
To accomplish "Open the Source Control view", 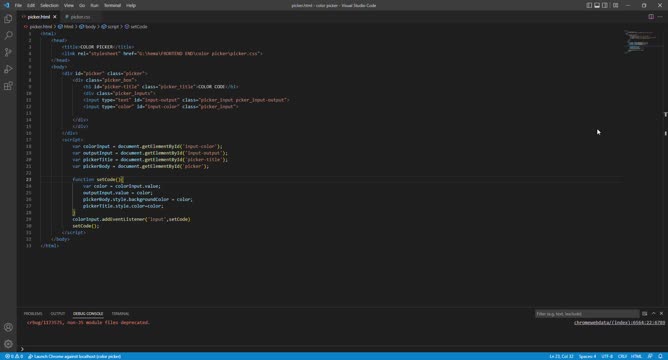I will pyautogui.click(x=8, y=52).
